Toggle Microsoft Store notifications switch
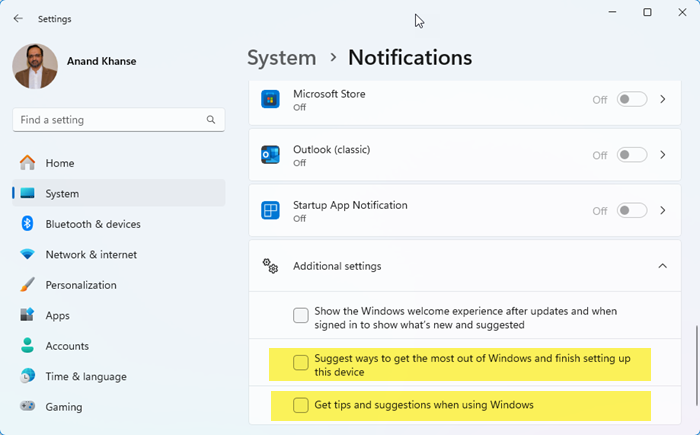The width and height of the screenshot is (700, 435). [632, 99]
